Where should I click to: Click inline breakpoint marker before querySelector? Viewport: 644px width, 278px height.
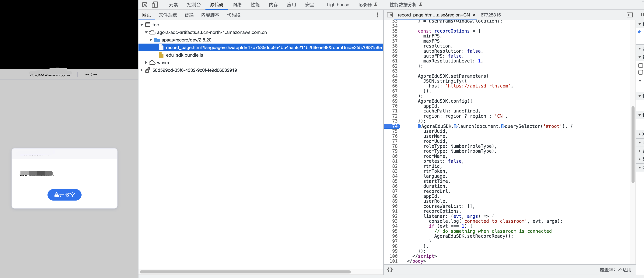click(503, 126)
